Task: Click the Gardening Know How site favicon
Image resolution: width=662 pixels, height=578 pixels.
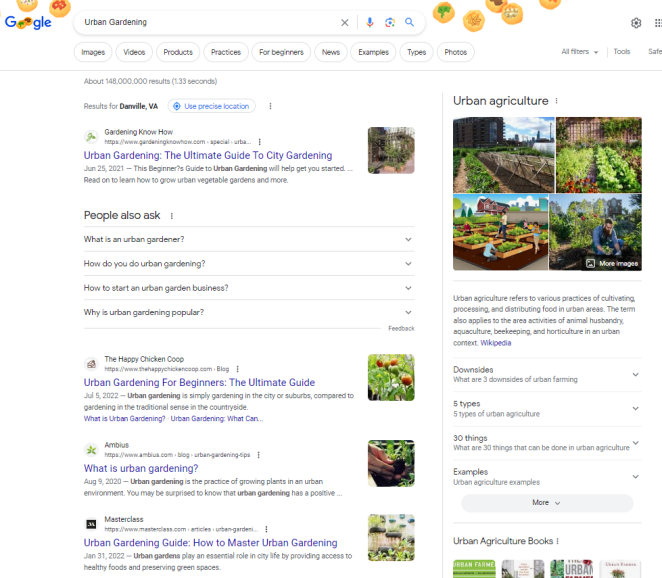Action: 91,137
